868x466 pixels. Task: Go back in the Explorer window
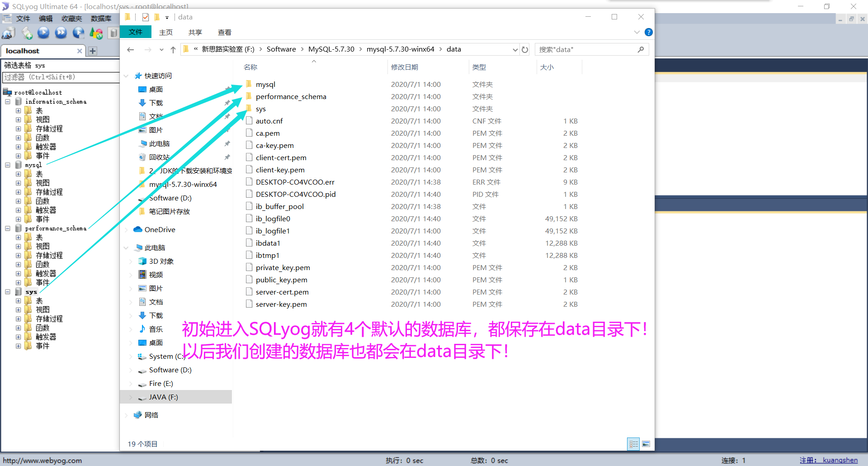tap(131, 49)
